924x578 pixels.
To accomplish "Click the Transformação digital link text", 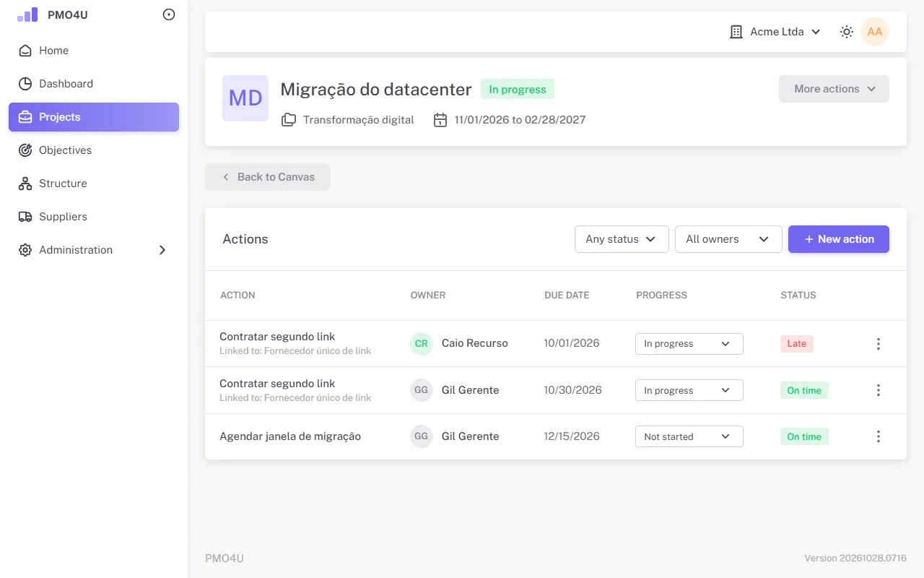I will (359, 120).
